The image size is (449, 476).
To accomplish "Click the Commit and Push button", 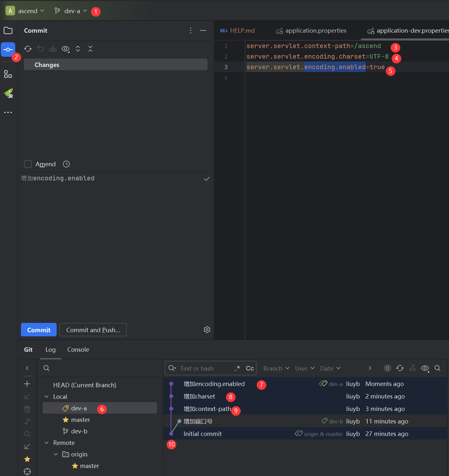I will [x=93, y=330].
